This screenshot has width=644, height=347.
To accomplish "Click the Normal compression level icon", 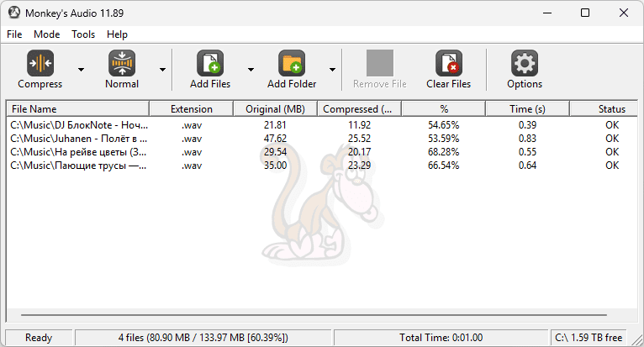I will point(122,63).
